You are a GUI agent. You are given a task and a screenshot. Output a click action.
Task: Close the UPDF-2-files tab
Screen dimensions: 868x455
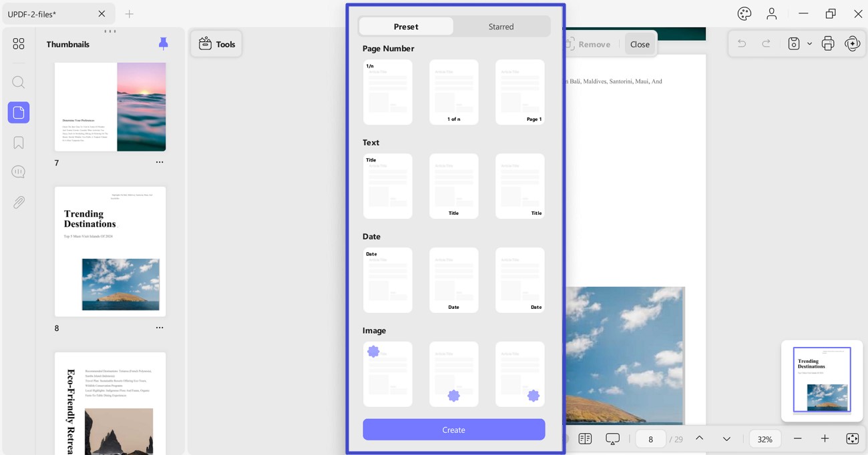point(101,14)
